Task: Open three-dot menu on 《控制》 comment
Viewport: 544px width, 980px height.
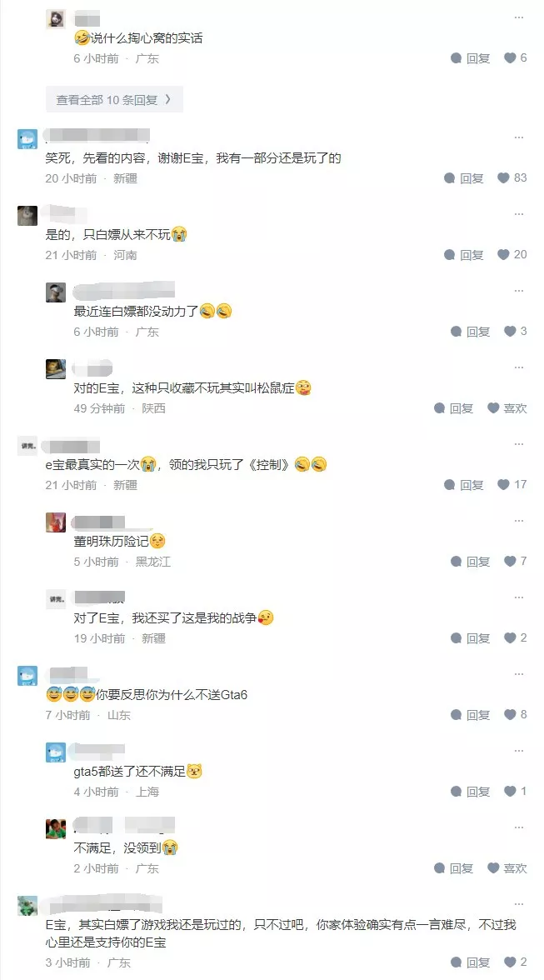Action: point(519,444)
